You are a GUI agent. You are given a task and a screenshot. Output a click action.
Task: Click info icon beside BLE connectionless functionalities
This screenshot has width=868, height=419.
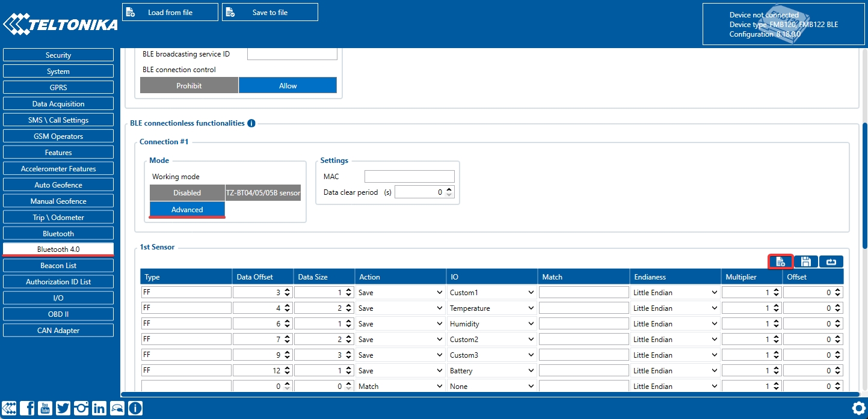[x=251, y=123]
